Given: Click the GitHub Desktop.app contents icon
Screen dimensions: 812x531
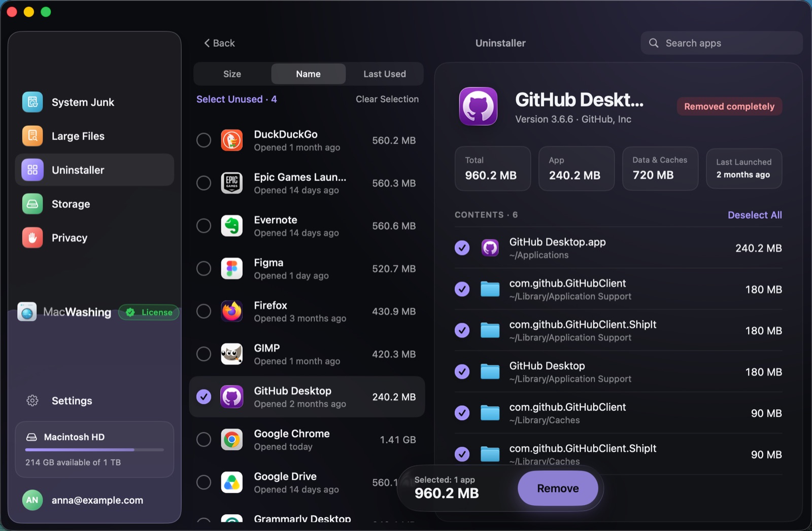Looking at the screenshot, I should [490, 248].
